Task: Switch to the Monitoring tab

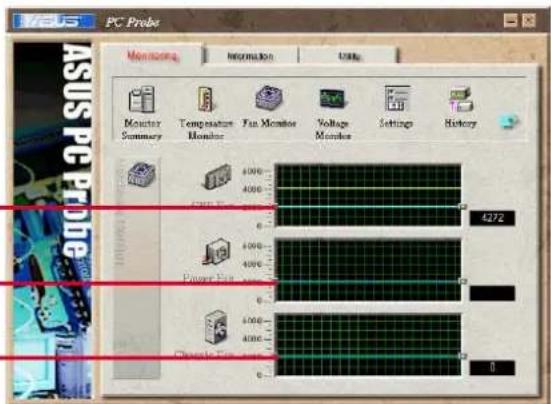Action: pyautogui.click(x=153, y=56)
